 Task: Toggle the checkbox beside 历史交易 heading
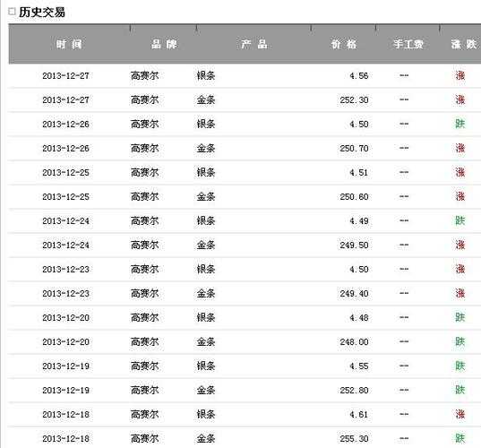12,12
